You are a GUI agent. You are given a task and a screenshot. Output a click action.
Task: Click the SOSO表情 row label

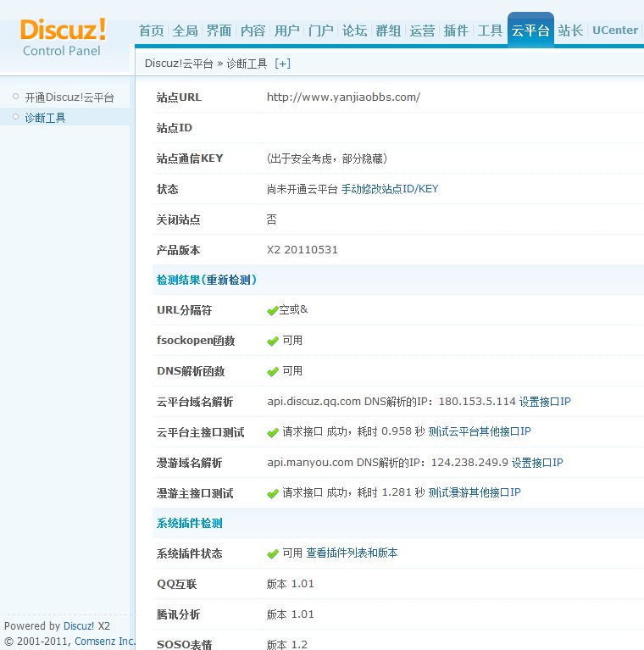[x=185, y=644]
